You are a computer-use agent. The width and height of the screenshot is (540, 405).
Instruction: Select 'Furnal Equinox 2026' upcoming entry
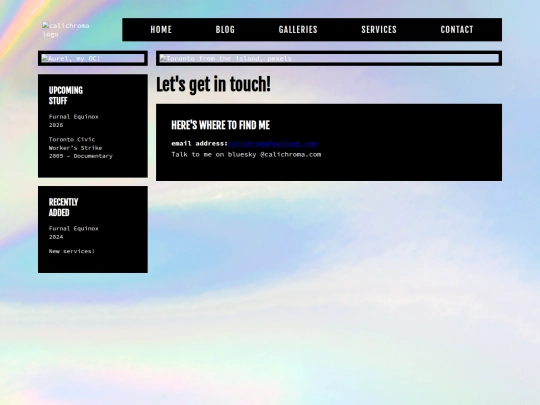(x=73, y=121)
